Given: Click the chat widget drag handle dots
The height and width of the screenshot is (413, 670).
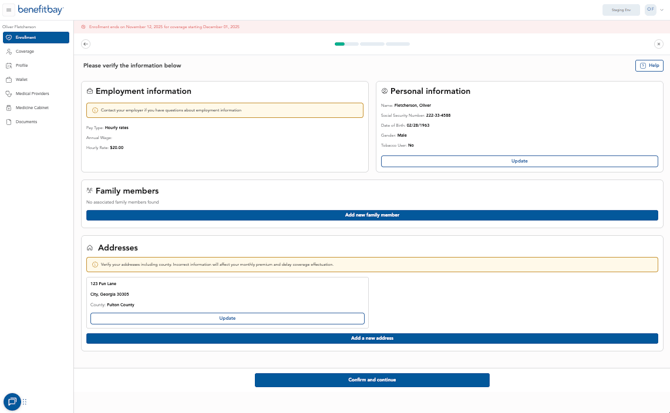Looking at the screenshot, I should point(25,402).
